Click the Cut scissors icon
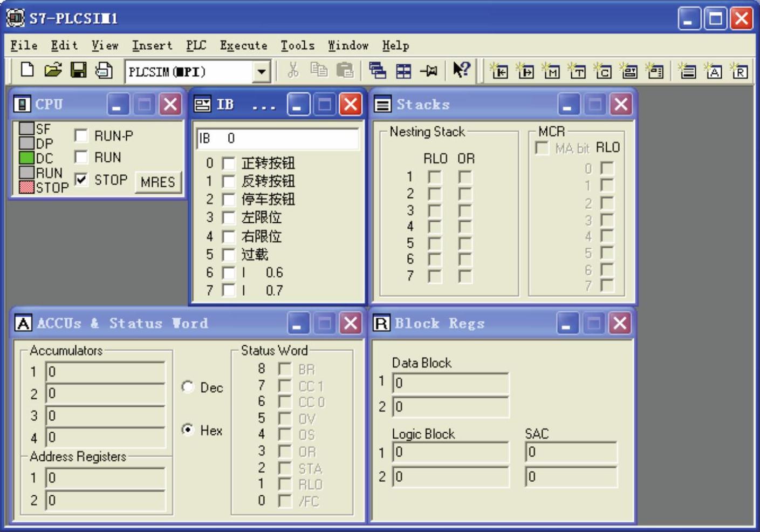This screenshot has width=760, height=532. (x=293, y=70)
